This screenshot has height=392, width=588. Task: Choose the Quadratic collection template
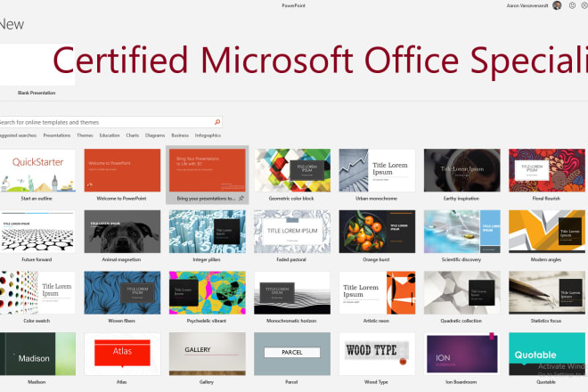click(462, 292)
